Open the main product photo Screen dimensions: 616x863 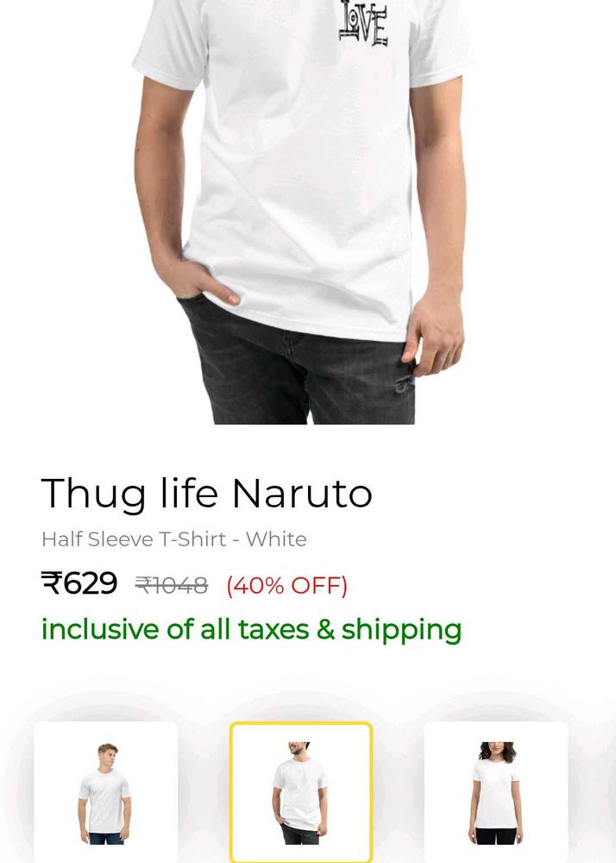[x=301, y=212]
